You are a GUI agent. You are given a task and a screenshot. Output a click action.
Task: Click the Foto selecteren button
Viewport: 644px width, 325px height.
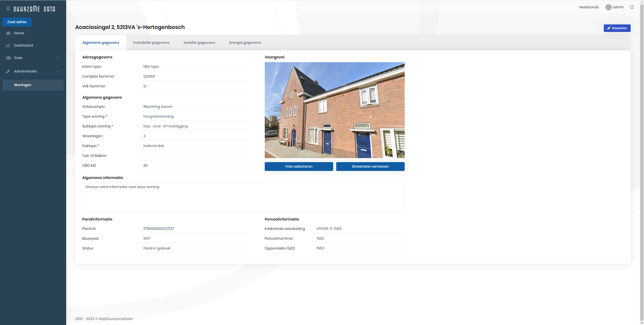click(299, 167)
